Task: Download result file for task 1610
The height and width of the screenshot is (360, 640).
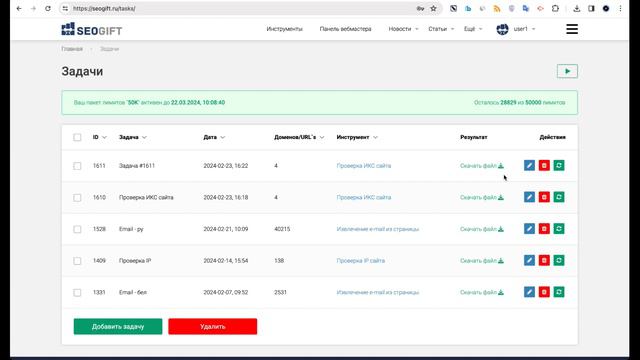Action: point(482,198)
